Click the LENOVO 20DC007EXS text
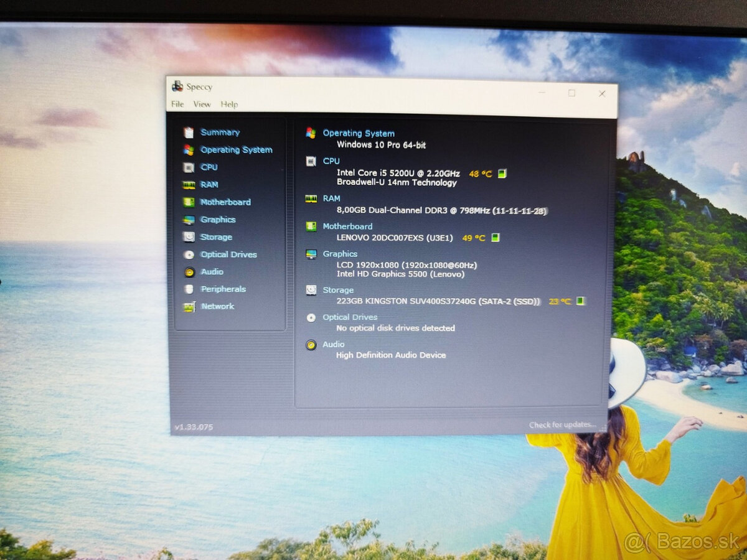The height and width of the screenshot is (560, 747). click(395, 238)
